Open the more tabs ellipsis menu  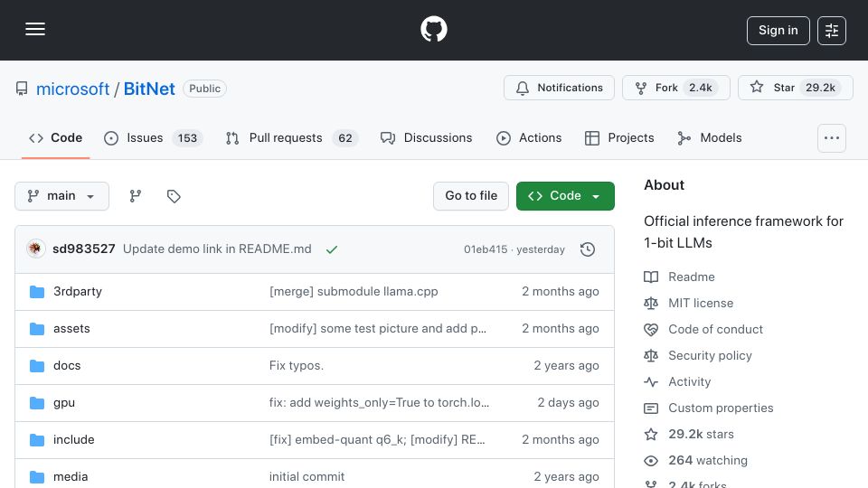tap(832, 137)
